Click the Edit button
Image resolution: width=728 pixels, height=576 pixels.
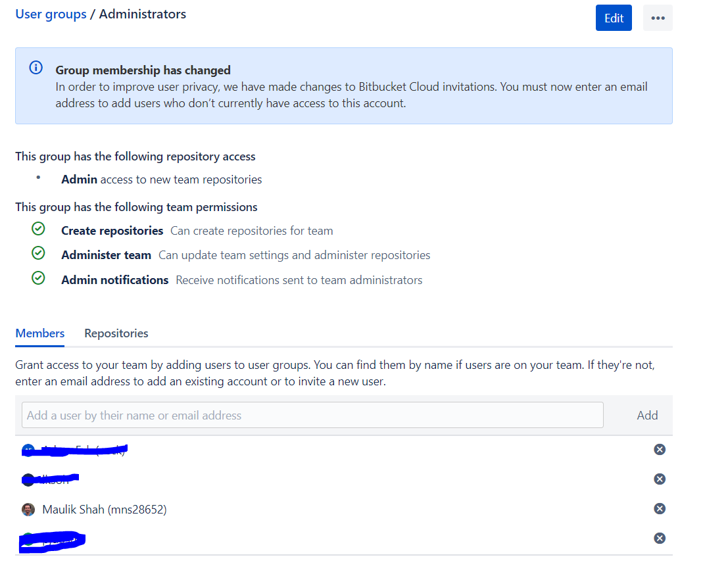tap(614, 18)
